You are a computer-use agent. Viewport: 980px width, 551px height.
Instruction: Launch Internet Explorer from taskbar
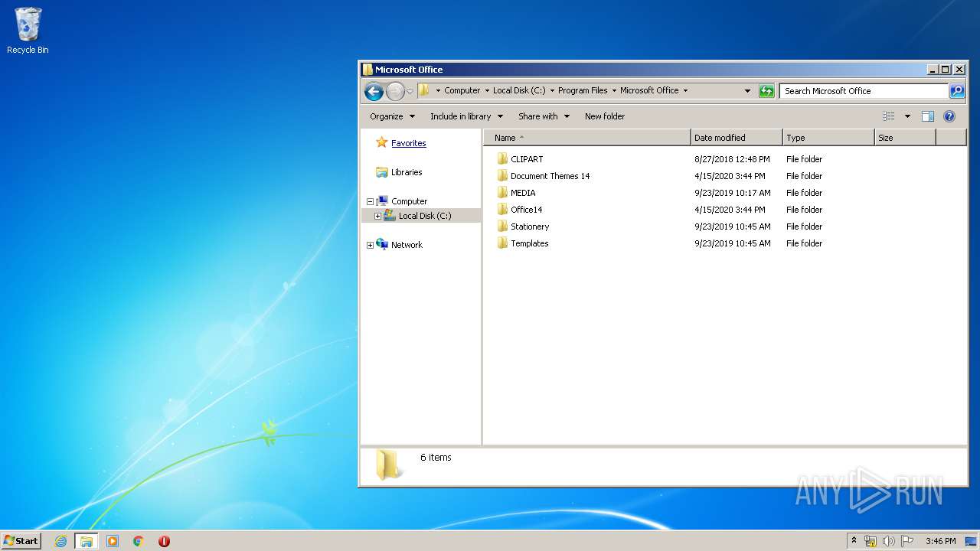60,541
